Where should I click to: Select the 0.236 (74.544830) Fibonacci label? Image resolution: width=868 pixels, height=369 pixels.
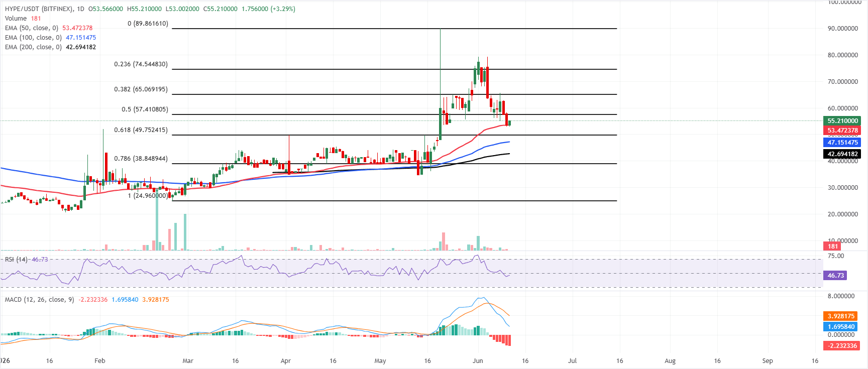click(141, 64)
